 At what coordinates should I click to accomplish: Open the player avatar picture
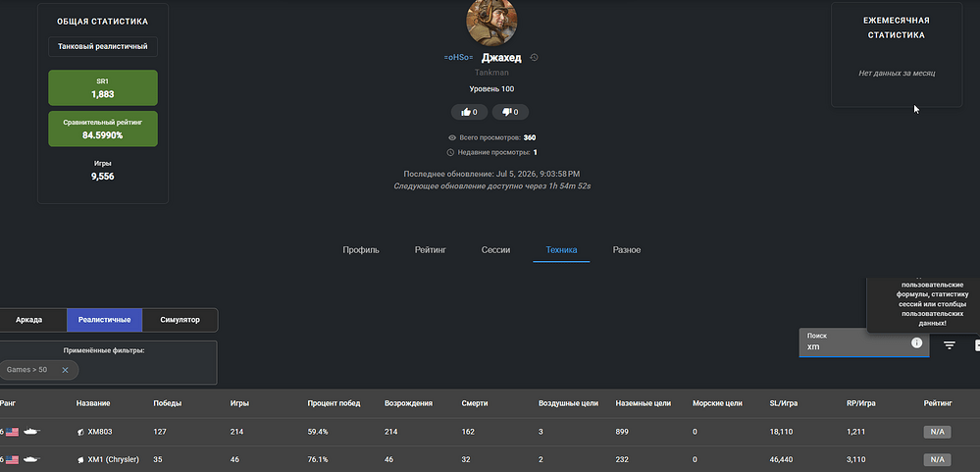[x=491, y=22]
